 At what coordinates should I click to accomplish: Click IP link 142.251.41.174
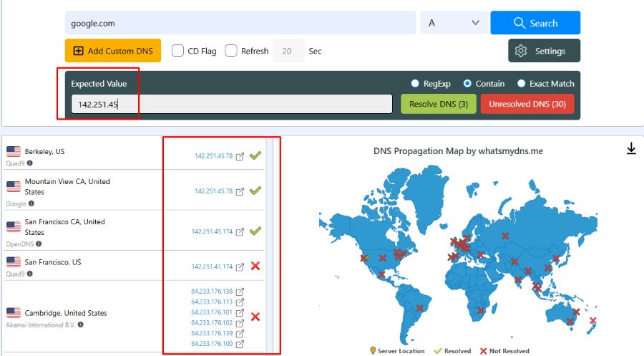(212, 266)
